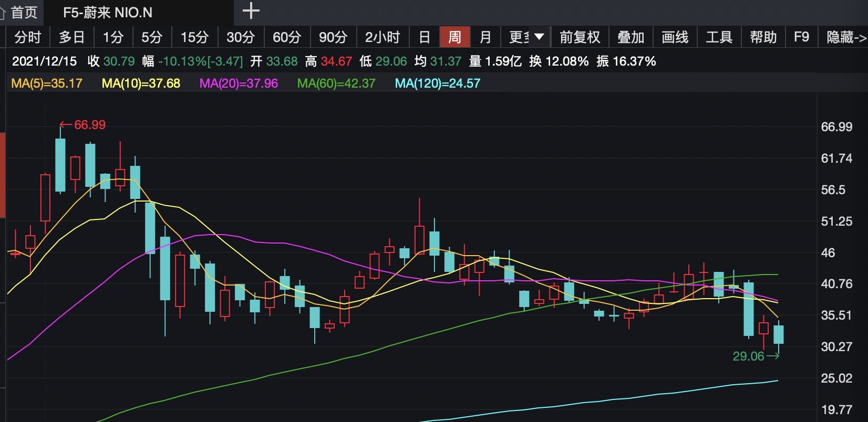
Task: Open the 叠加 overlay option
Action: 631,37
